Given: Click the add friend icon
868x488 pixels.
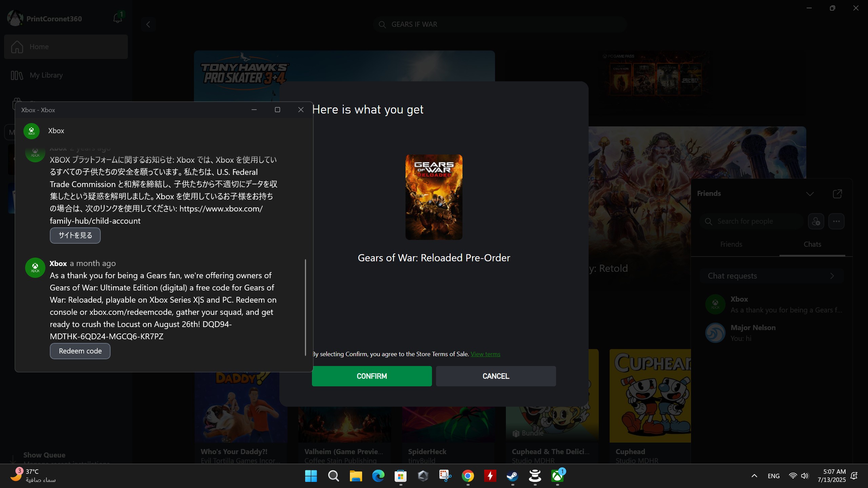Looking at the screenshot, I should pyautogui.click(x=816, y=221).
